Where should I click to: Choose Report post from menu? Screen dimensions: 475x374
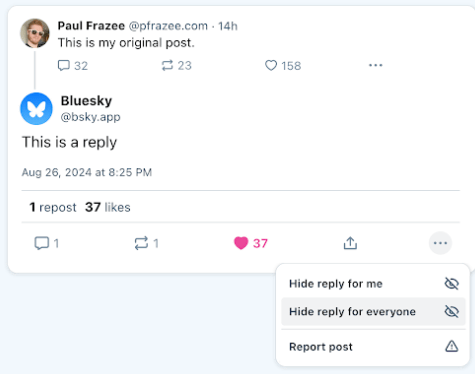click(x=373, y=347)
